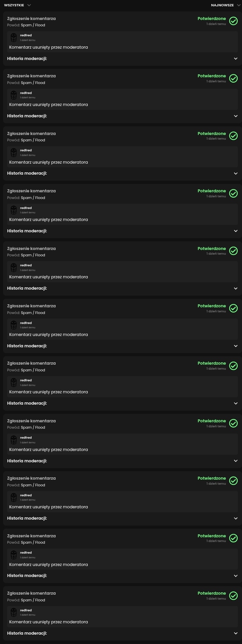Image resolution: width=242 pixels, height=644 pixels.
Task: Expand Historia moderacji chevron in the seventh report
Action: click(x=236, y=403)
